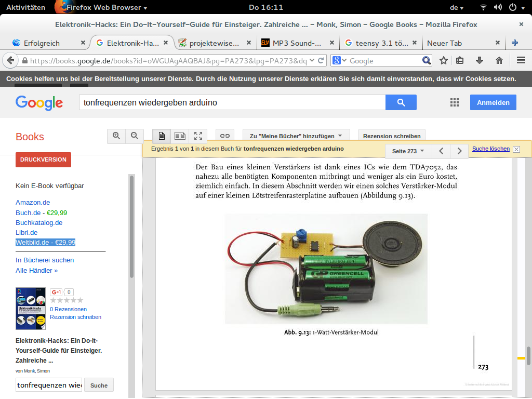Click the Anmelden sign-in button
532x399 pixels.
click(x=493, y=102)
